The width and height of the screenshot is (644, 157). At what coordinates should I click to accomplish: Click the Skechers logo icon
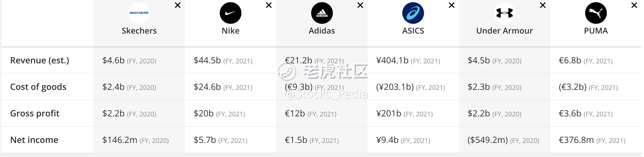(139, 13)
